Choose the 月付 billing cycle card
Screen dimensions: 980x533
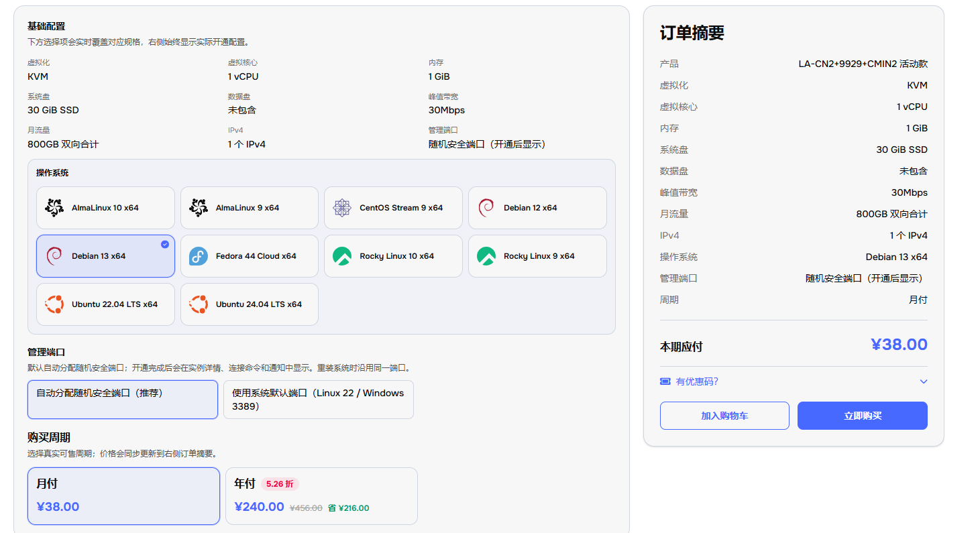pos(123,496)
